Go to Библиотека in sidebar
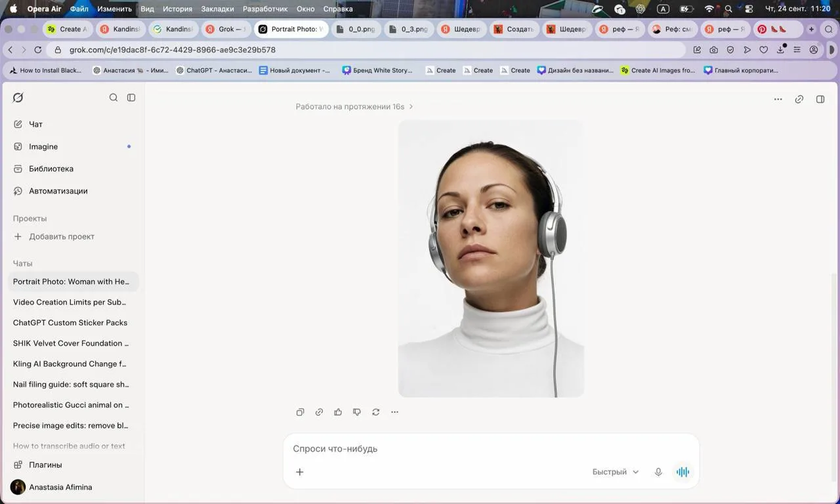Image resolution: width=840 pixels, height=504 pixels. (x=73, y=169)
